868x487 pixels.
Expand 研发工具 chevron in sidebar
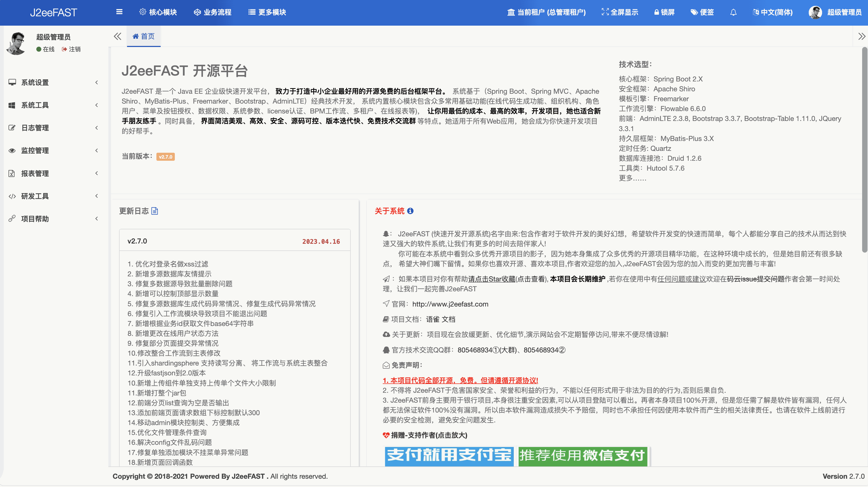pyautogui.click(x=97, y=196)
